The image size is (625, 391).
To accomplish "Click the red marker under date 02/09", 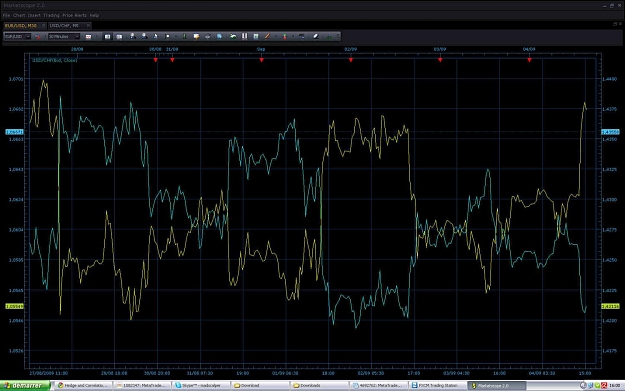I will pyautogui.click(x=351, y=60).
